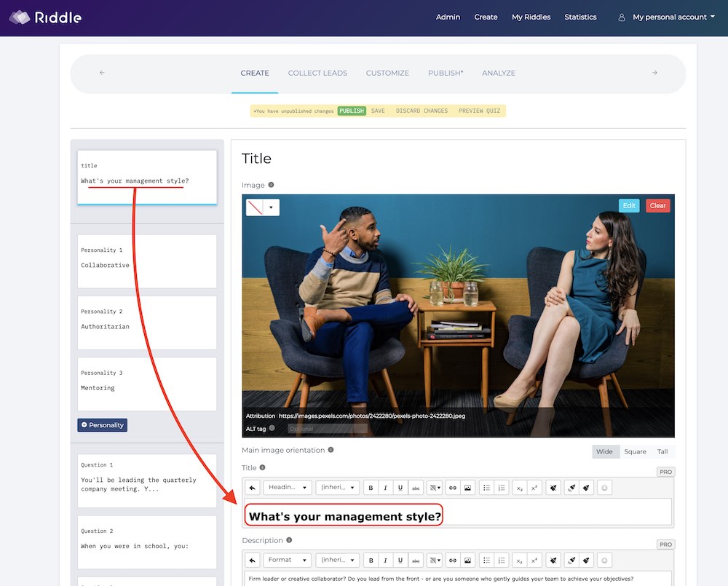Click the no-color swatch on the image
Screen dimensions: 728x586
pos(255,207)
